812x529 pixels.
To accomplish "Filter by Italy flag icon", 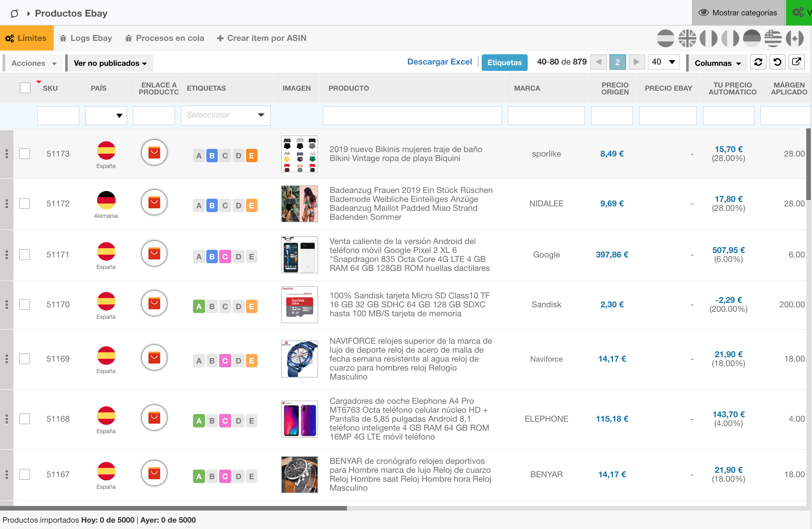I will click(730, 38).
